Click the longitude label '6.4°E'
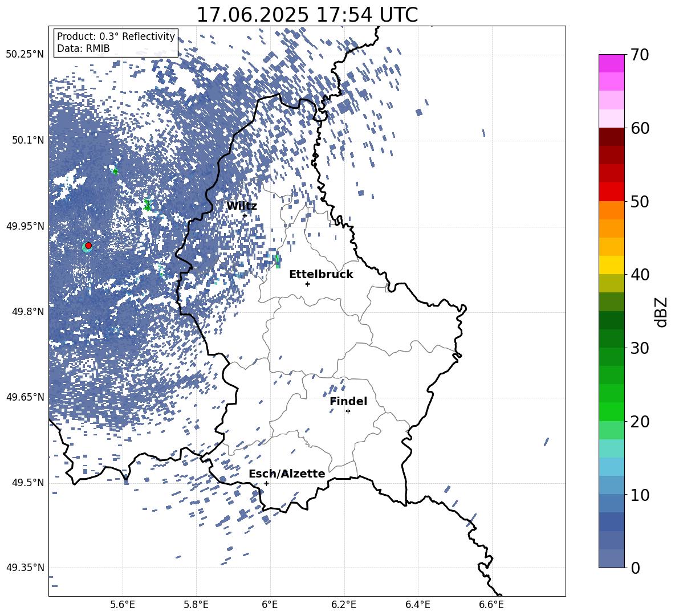Viewport: 675px width, 616px height. (x=417, y=605)
